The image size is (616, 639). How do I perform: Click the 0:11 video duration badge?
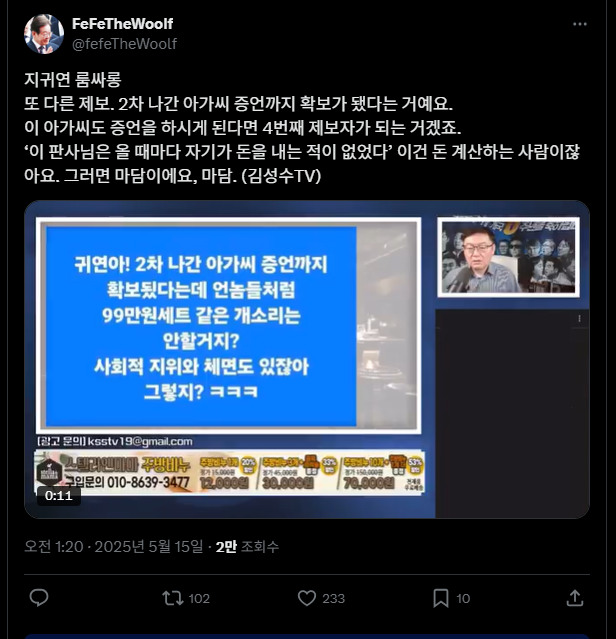[59, 496]
